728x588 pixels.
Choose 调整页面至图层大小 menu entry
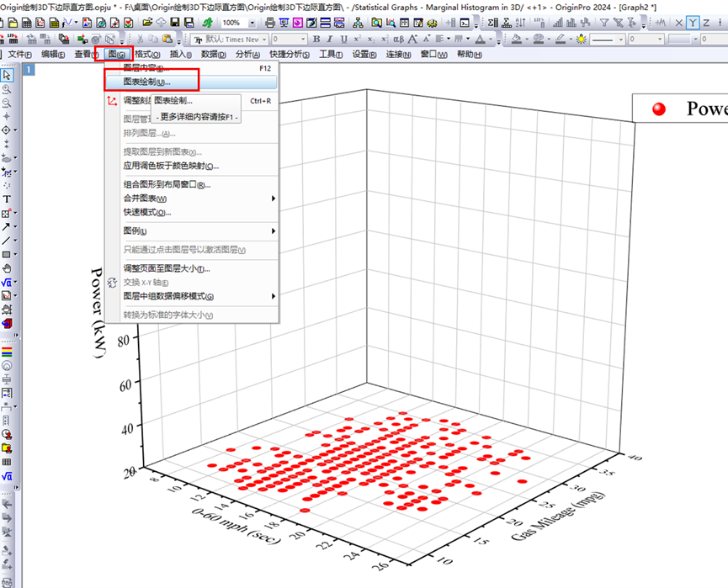point(191,268)
